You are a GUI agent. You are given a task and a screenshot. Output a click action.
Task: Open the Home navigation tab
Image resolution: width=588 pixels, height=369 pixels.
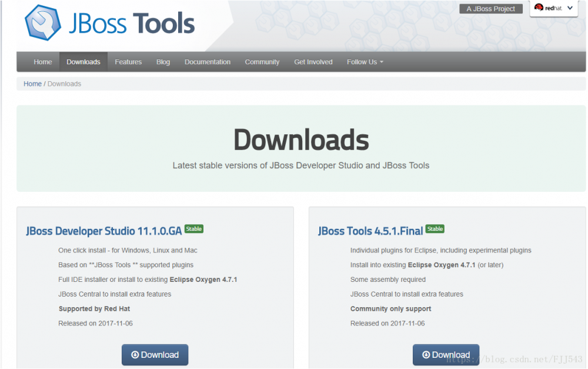43,62
